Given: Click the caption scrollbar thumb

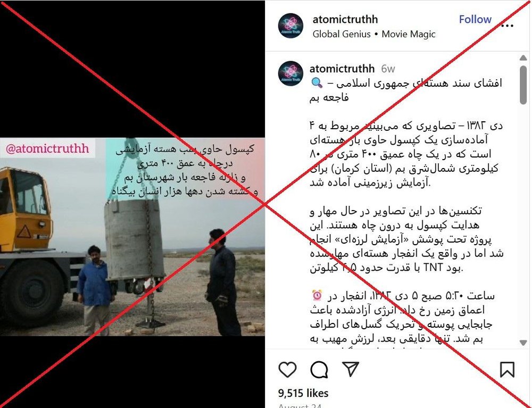Looking at the screenshot, I should pos(523,85).
